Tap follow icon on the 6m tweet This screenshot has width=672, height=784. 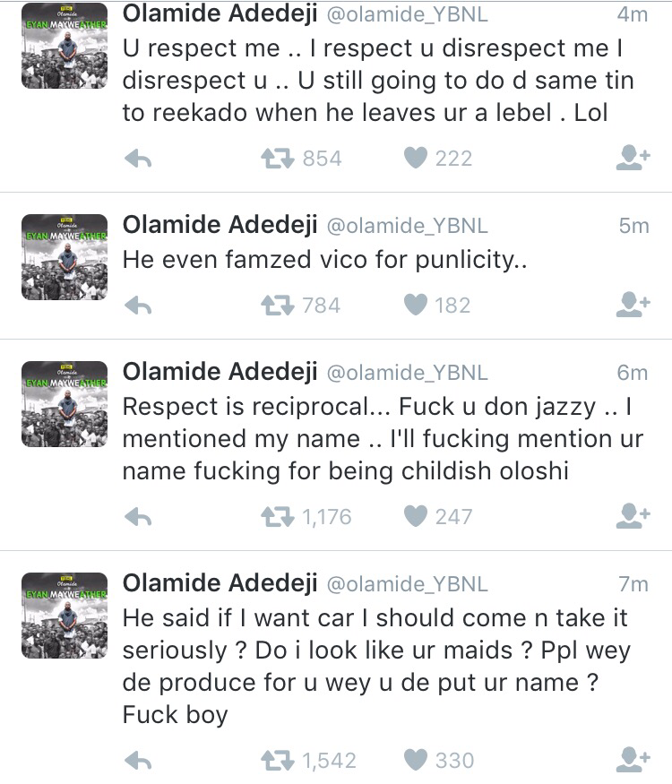point(633,516)
